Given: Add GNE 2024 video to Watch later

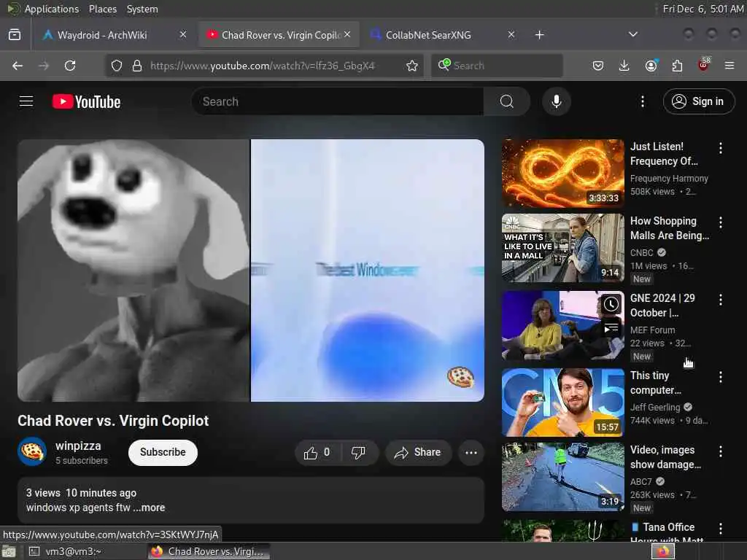Looking at the screenshot, I should click(x=611, y=304).
